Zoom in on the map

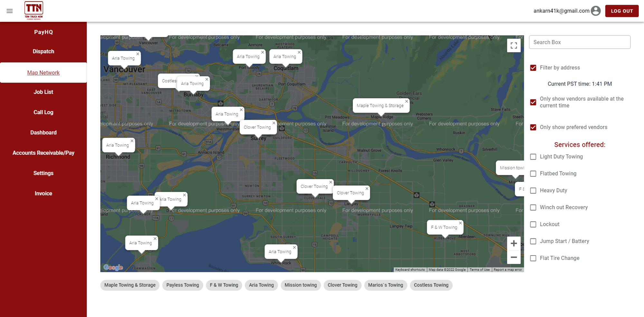pos(514,243)
